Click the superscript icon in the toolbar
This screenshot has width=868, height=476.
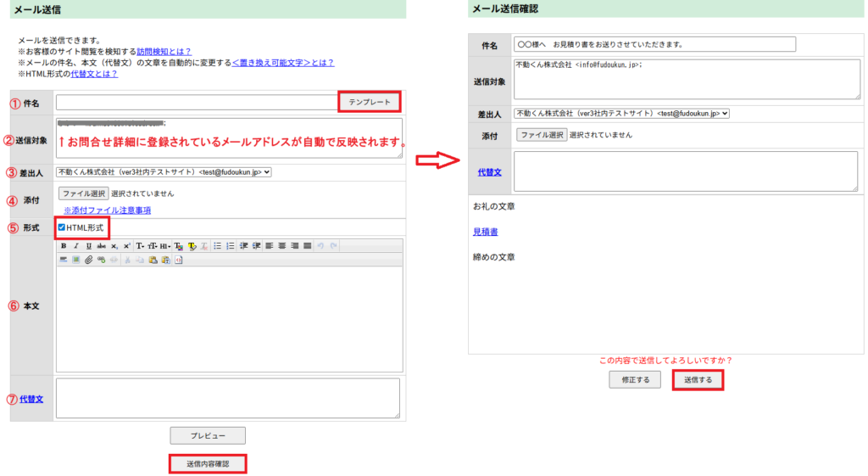[x=126, y=246]
